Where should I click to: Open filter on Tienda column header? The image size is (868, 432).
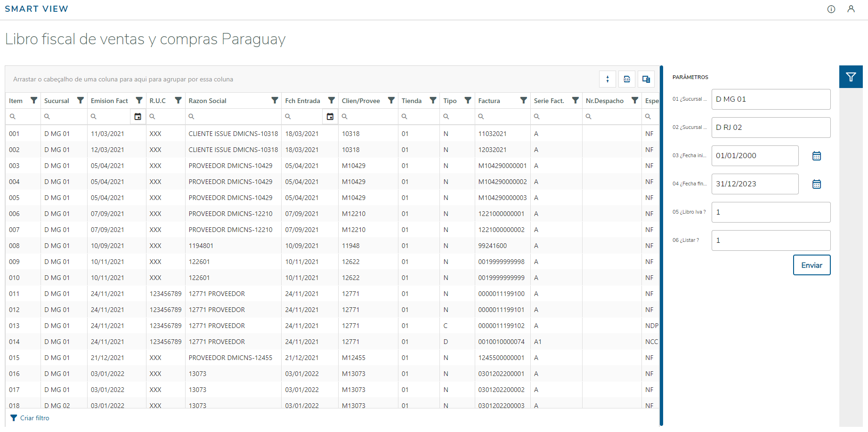tap(433, 100)
